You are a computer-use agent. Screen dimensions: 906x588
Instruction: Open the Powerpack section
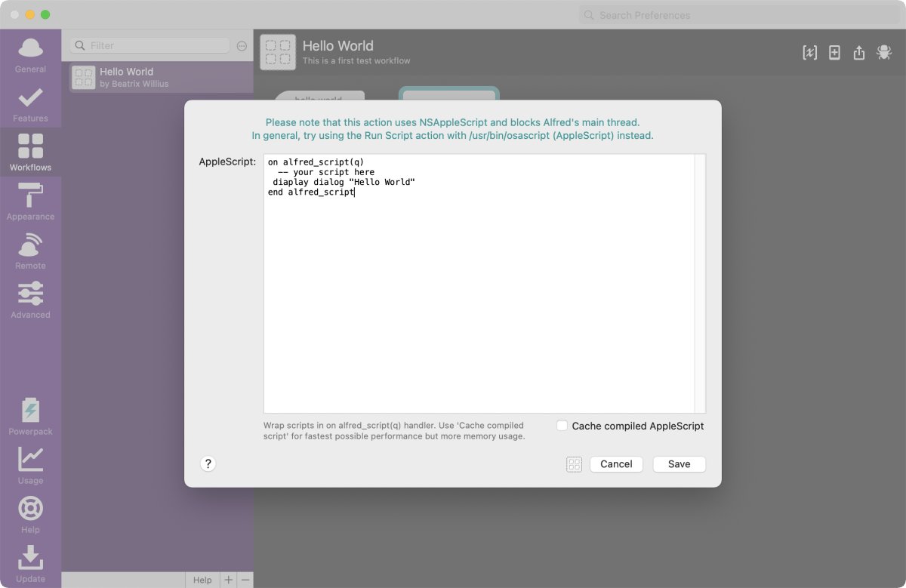tap(30, 417)
